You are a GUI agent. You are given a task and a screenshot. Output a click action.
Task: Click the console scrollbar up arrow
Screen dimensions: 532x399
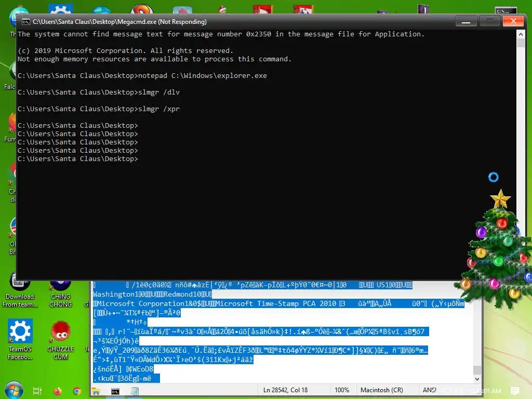(x=521, y=34)
